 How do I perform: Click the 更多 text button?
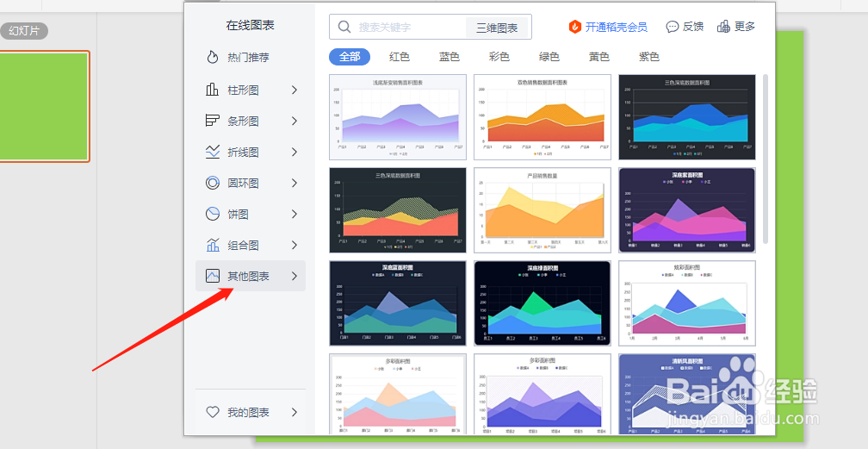click(745, 27)
